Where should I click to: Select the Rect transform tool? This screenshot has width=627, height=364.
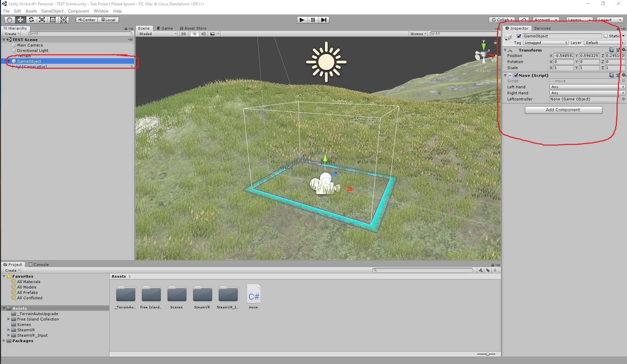[53, 20]
